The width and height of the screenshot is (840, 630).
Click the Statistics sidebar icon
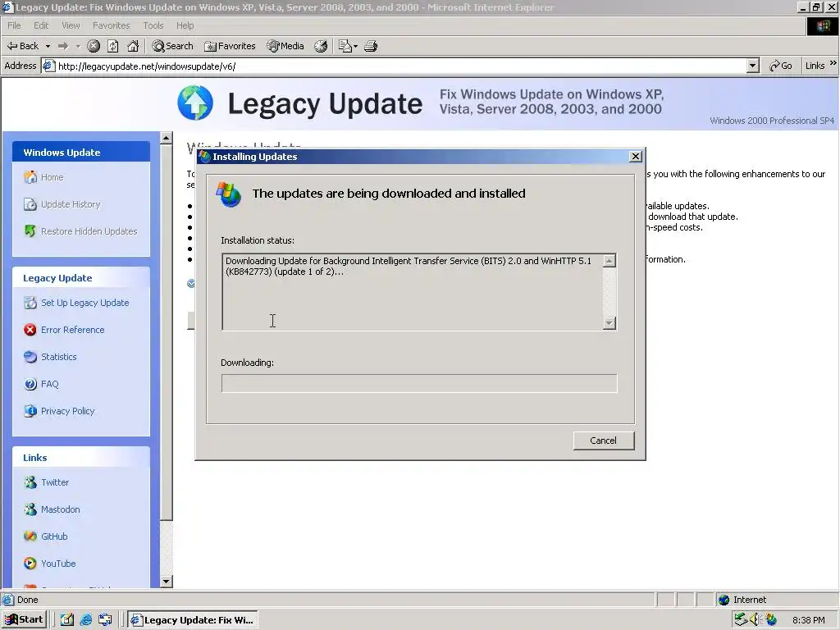(x=30, y=357)
